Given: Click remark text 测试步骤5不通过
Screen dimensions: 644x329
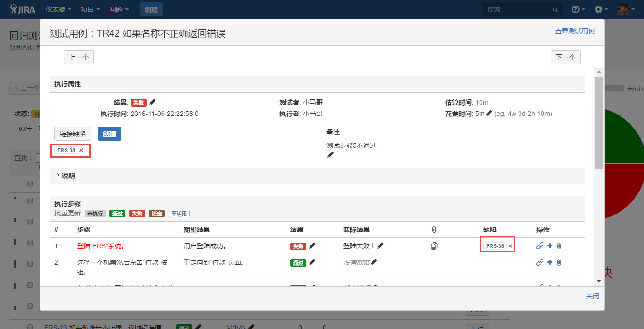Looking at the screenshot, I should click(x=351, y=145).
